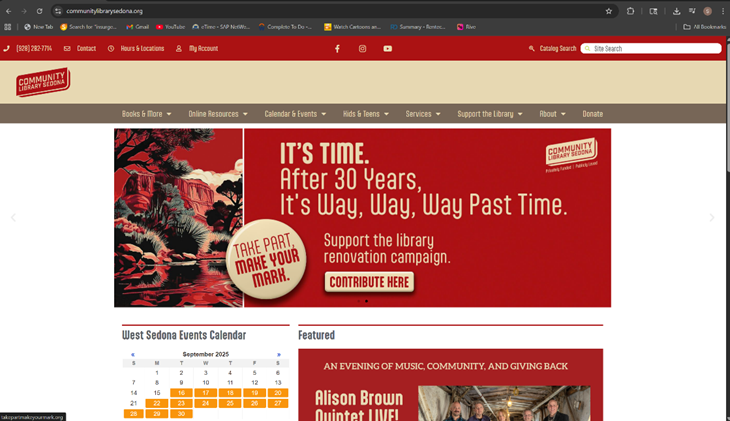Image resolution: width=730 pixels, height=421 pixels.
Task: Open the eTime SAP NetWeaver bookmark
Action: coord(221,27)
